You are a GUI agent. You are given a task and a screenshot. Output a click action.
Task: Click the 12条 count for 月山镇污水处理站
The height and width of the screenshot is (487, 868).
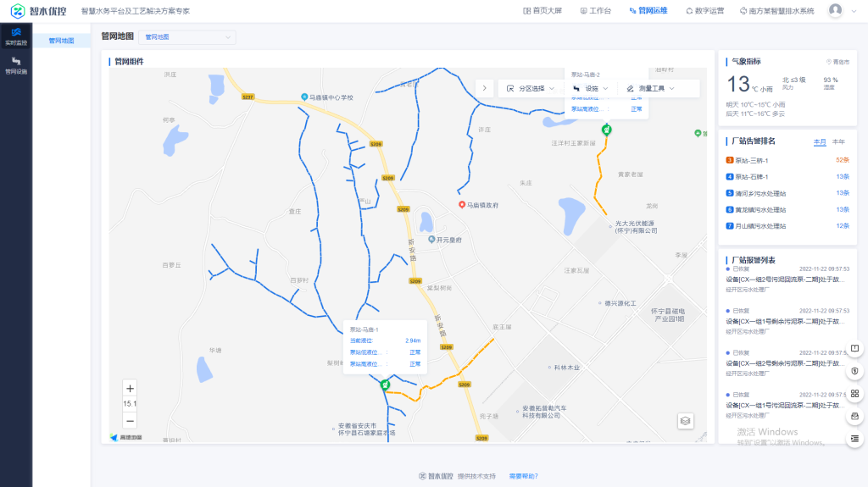[843, 226]
